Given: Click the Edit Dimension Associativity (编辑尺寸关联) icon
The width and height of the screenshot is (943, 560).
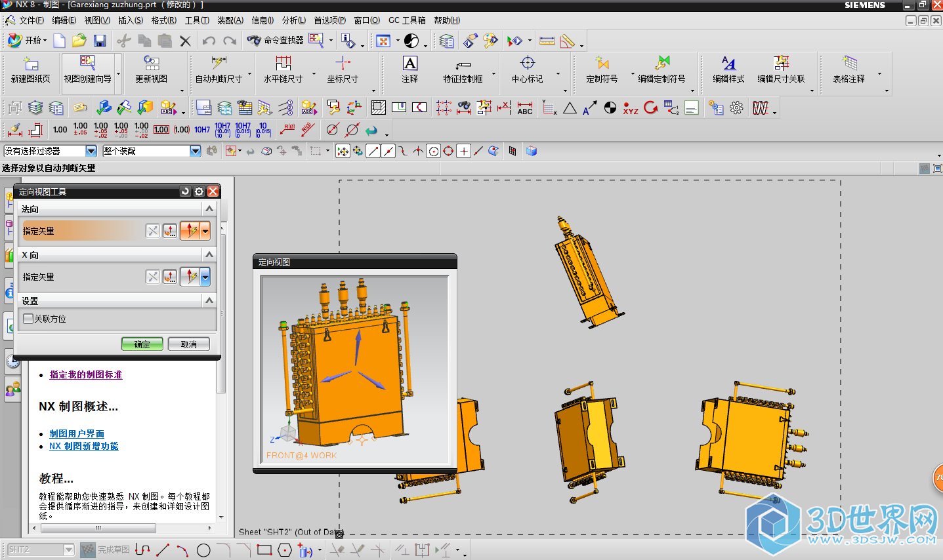Looking at the screenshot, I should click(781, 63).
